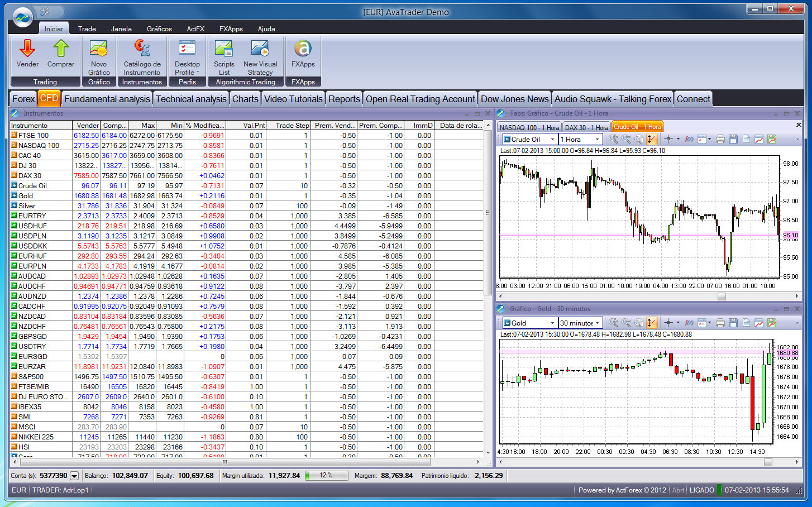Open the Ajuda ribbon tab
This screenshot has width=812, height=507.
pos(266,28)
